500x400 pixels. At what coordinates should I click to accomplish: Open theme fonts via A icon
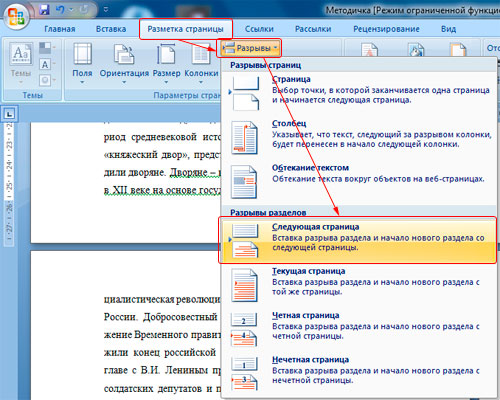tap(46, 64)
